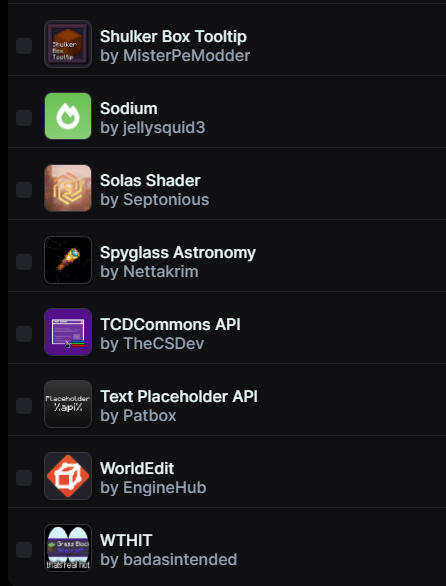Open the Spyglass Astronomy title link
Viewport: 446px width, 586px height.
(178, 253)
